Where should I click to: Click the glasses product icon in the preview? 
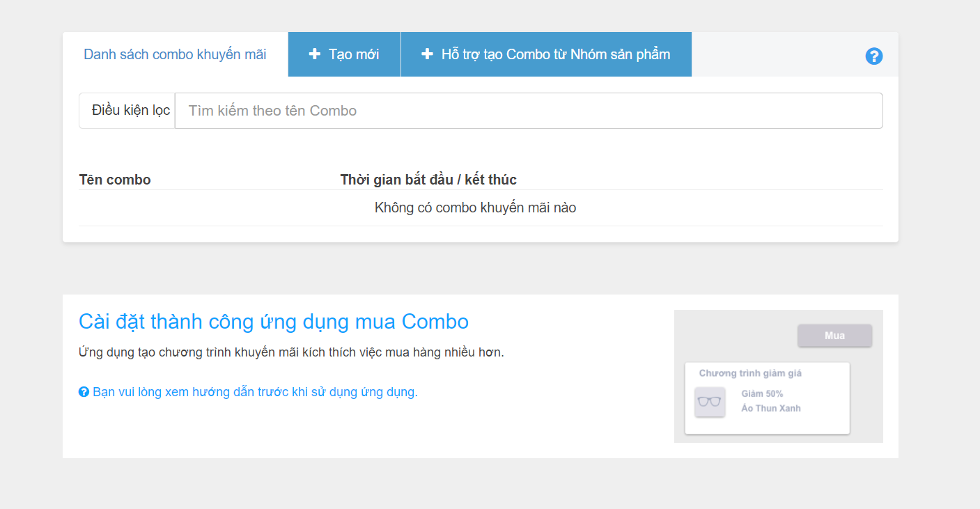(710, 402)
